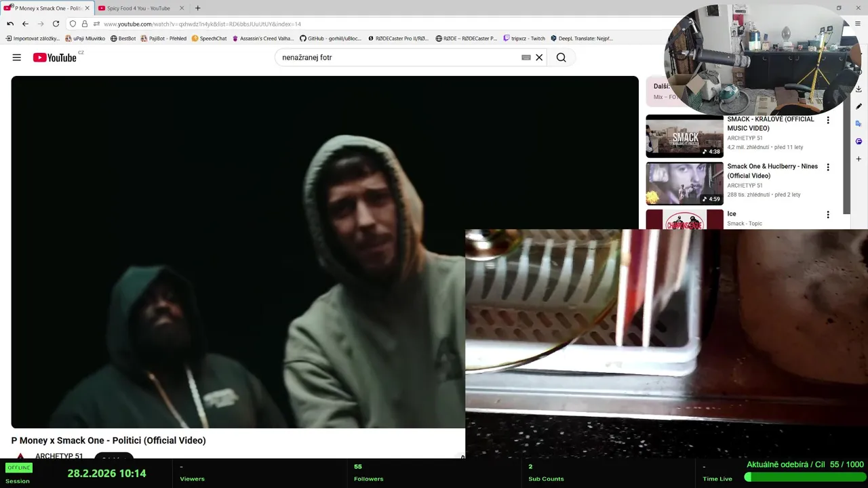Open the on-screen keyboard icon in search
Viewport: 868px width, 488px height.
click(x=526, y=58)
